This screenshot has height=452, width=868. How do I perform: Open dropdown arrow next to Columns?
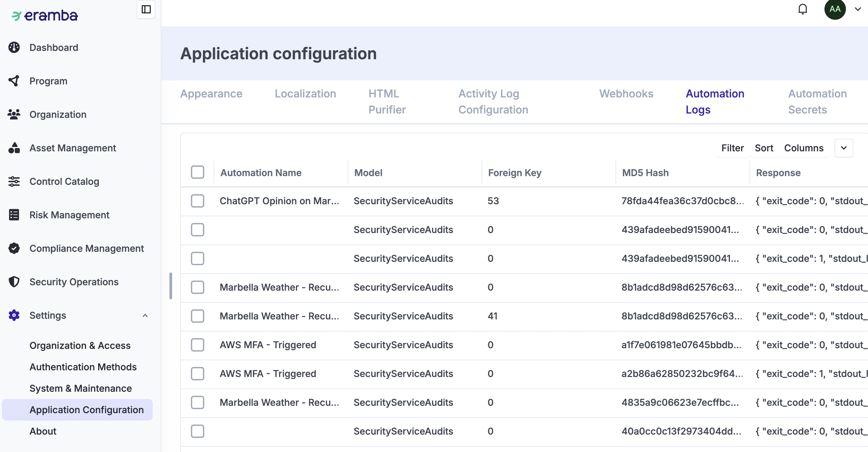[844, 148]
